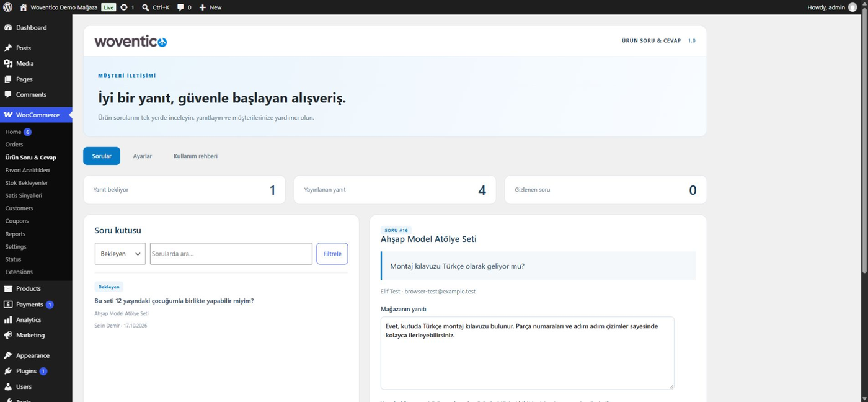The image size is (868, 402).
Task: Switch to the Sorular tab
Action: point(102,156)
